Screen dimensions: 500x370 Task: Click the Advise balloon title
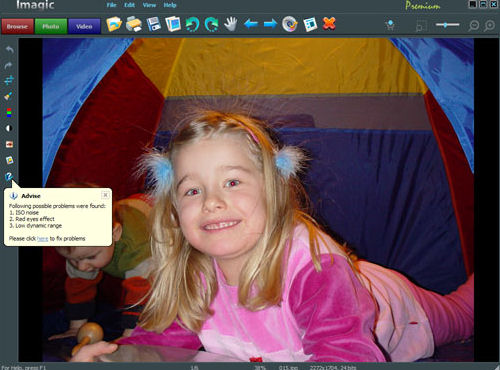coord(31,196)
